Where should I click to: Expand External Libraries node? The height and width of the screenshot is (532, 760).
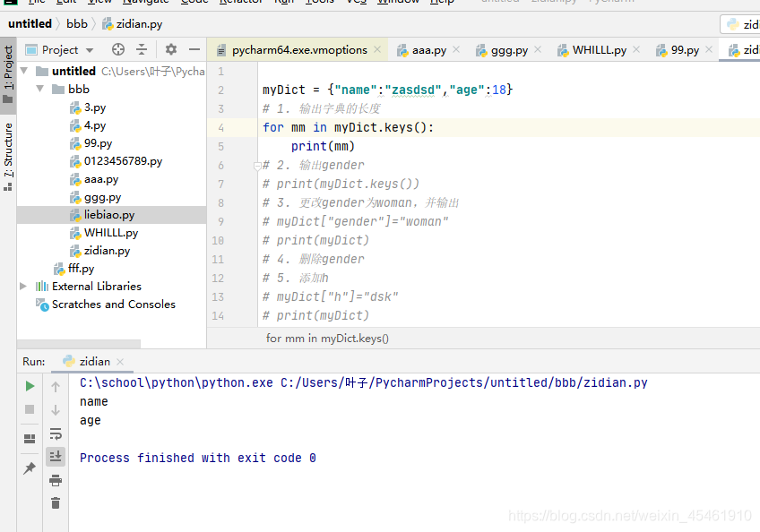[x=22, y=287]
